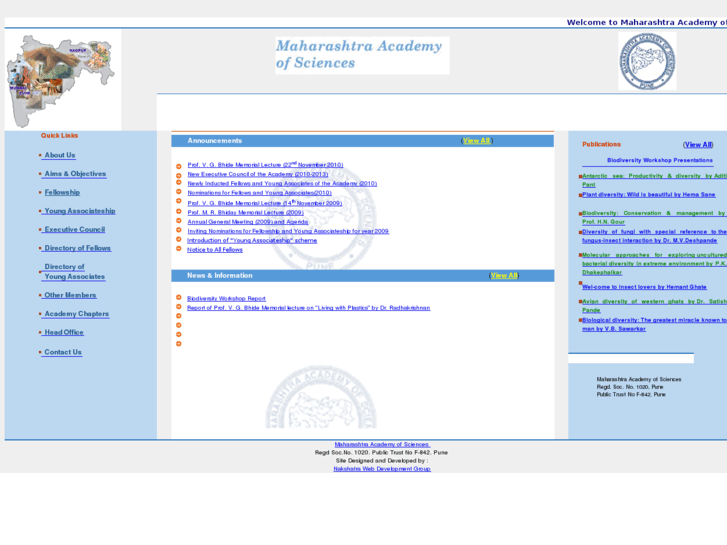This screenshot has width=727, height=545.
Task: Open Molecular approaches uncultured bacterial diversity publication
Action: click(654, 264)
